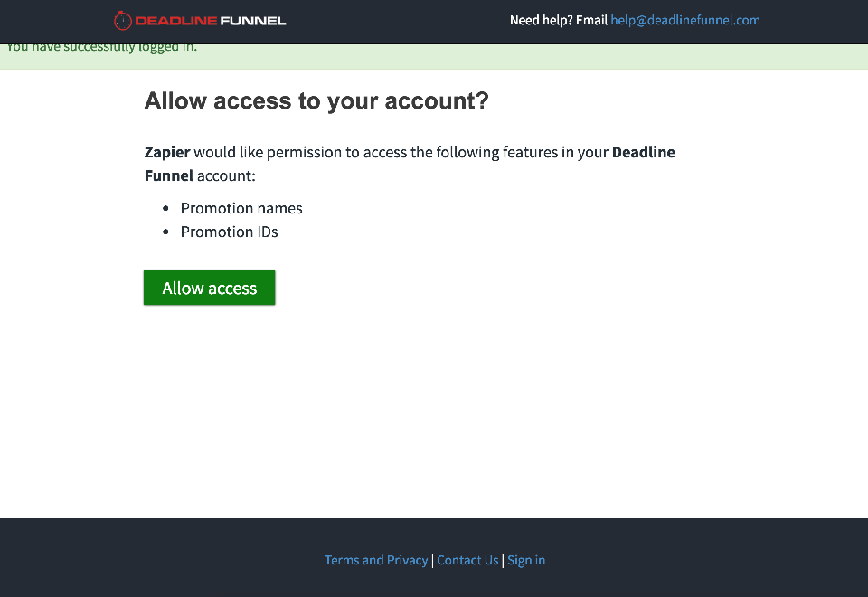Open the help@deadlinefunnel.com email link

pyautogui.click(x=684, y=21)
